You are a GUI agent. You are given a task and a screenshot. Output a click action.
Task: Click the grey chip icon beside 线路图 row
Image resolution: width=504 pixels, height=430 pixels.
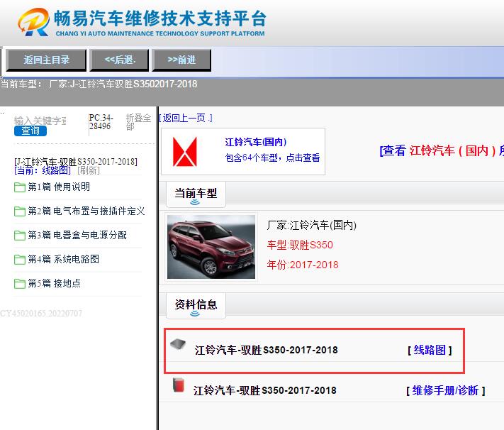coord(178,344)
